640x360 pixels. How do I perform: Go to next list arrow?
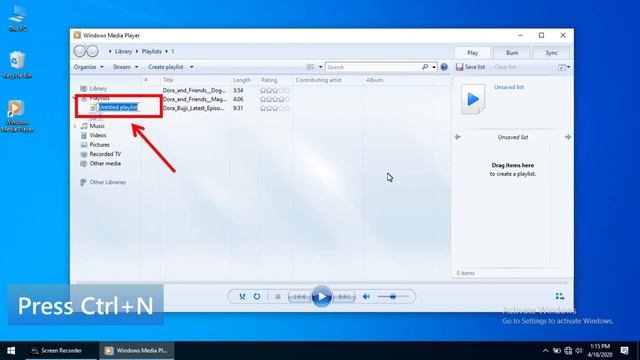(568, 137)
